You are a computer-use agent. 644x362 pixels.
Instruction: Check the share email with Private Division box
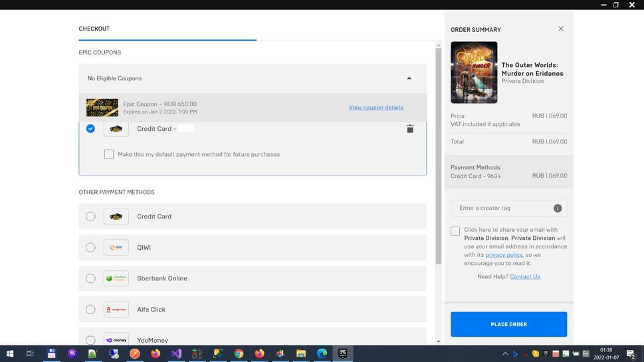coord(455,231)
